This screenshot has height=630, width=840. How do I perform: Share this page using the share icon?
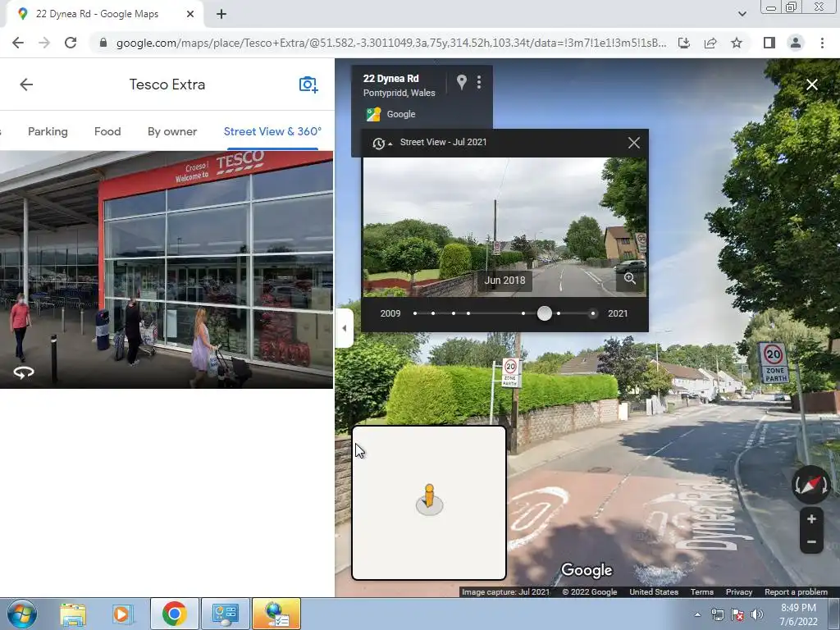tap(710, 43)
